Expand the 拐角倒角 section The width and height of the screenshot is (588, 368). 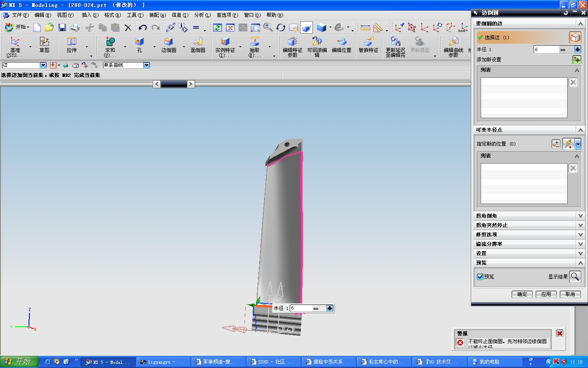point(580,216)
